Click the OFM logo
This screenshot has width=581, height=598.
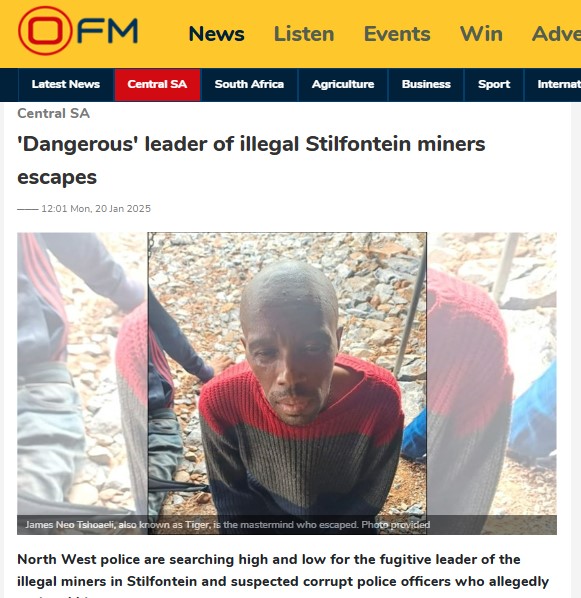(x=78, y=31)
